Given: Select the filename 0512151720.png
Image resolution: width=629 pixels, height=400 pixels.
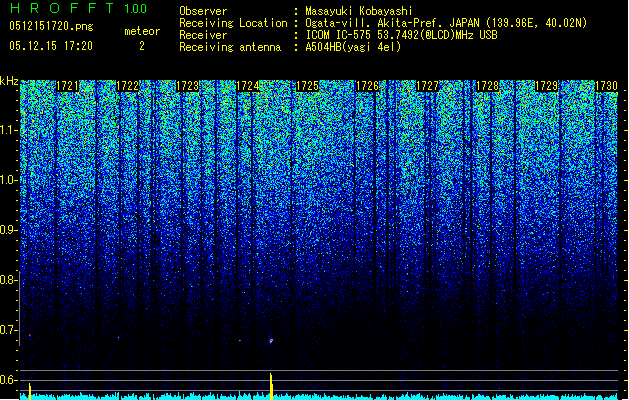Looking at the screenshot, I should [51, 26].
